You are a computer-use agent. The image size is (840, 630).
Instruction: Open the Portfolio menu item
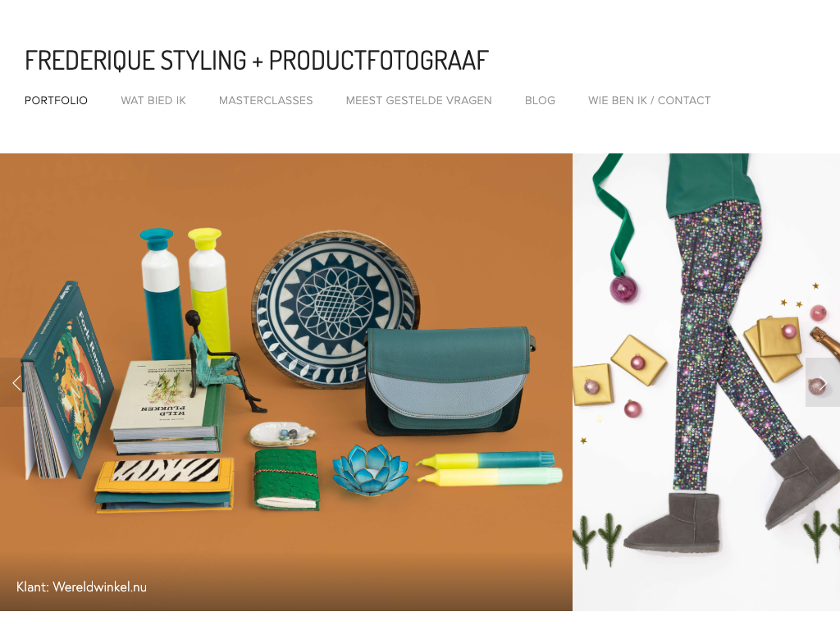(x=57, y=100)
